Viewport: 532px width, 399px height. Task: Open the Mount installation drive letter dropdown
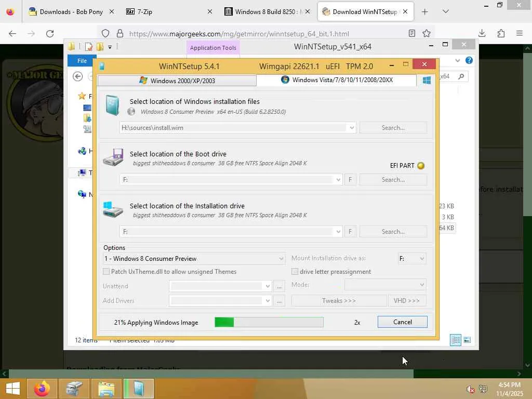pyautogui.click(x=411, y=259)
